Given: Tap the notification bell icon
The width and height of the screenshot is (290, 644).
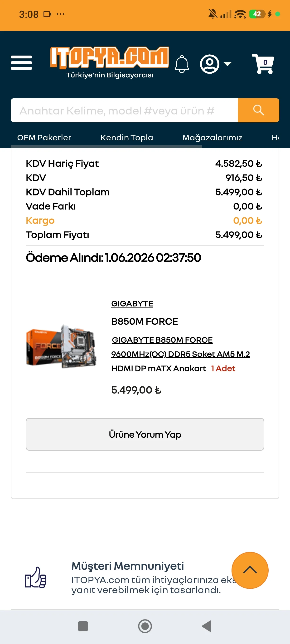Looking at the screenshot, I should coord(182,64).
